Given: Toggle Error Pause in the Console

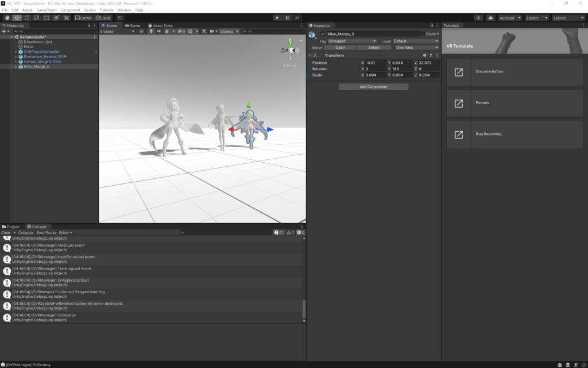Looking at the screenshot, I should pyautogui.click(x=47, y=233).
